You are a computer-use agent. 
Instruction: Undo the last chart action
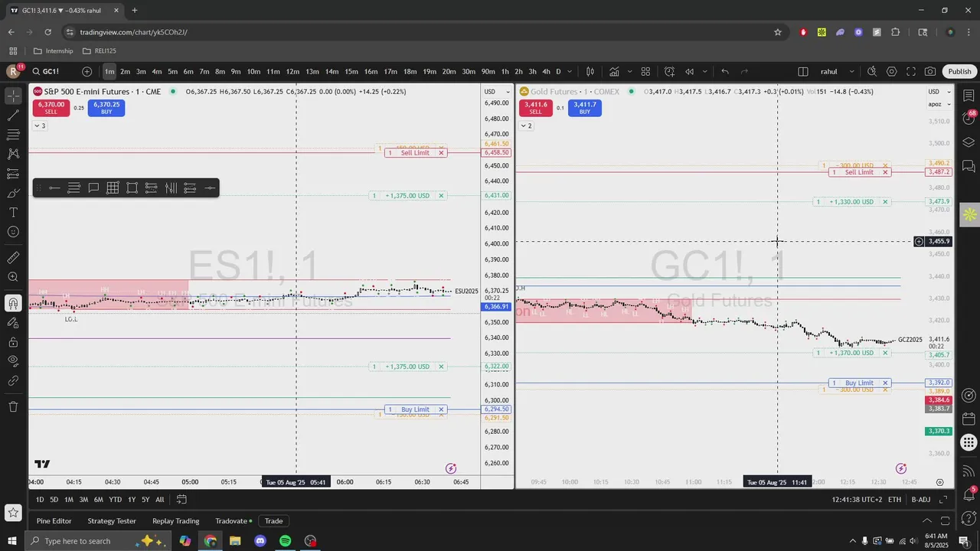point(724,71)
